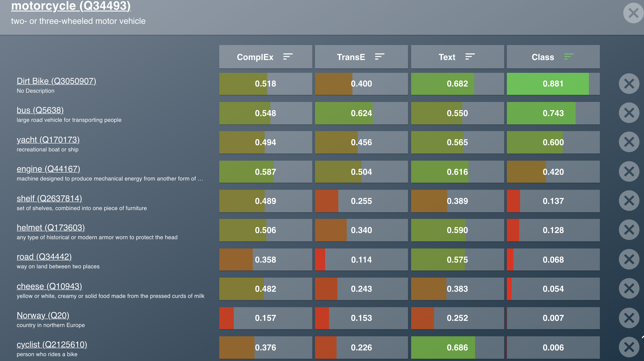Sort by TransE column icon
The width and height of the screenshot is (644, 361).
click(x=380, y=57)
